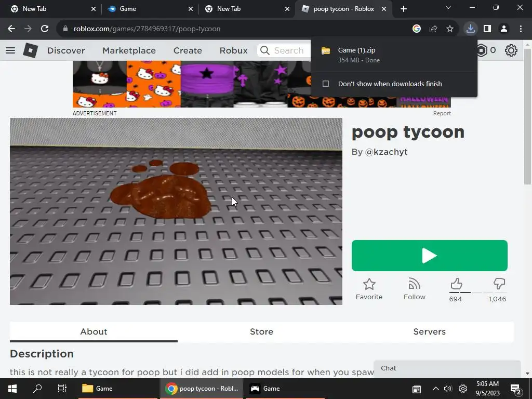This screenshot has height=399, width=532.
Task: Open the Chrome side panel
Action: pyautogui.click(x=487, y=29)
